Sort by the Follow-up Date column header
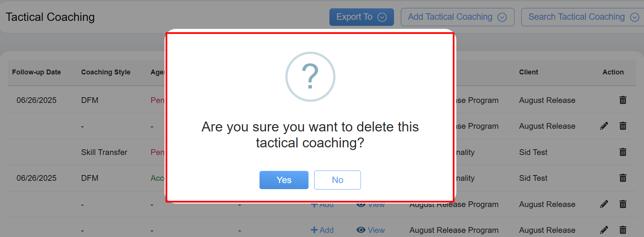The image size is (644, 237). [x=36, y=72]
